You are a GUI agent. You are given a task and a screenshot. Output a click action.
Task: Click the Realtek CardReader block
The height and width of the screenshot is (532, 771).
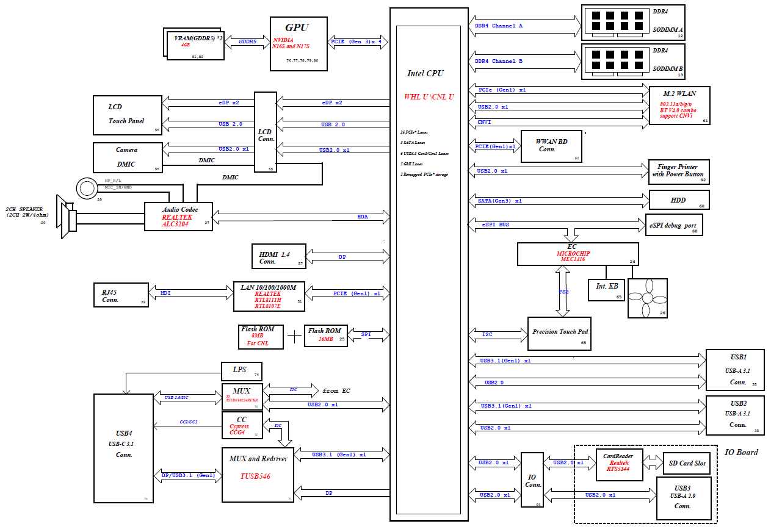[x=619, y=464]
